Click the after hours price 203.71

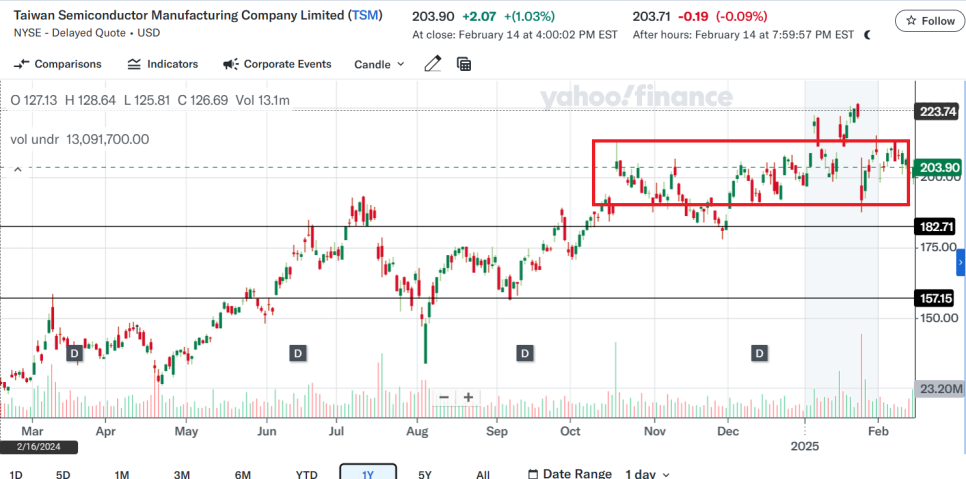tap(652, 16)
